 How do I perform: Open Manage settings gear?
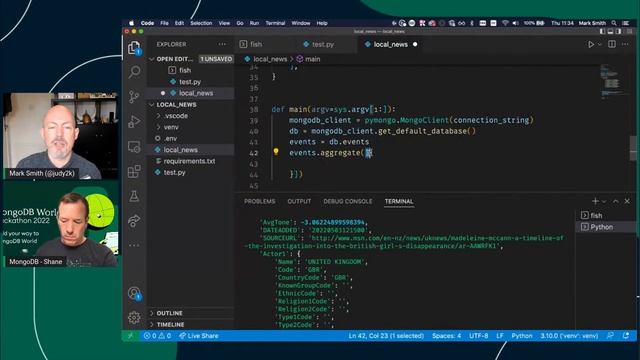(x=134, y=318)
